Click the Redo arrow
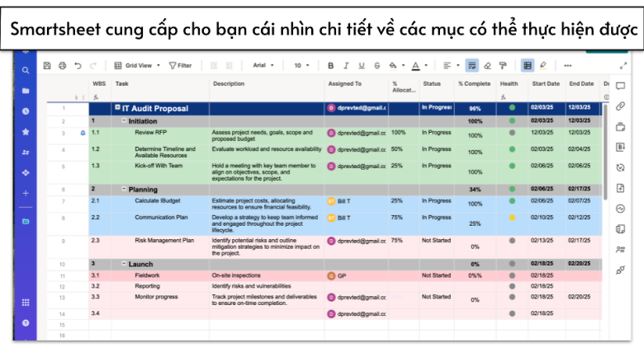Screen dimensions: 644x362 click(93, 66)
